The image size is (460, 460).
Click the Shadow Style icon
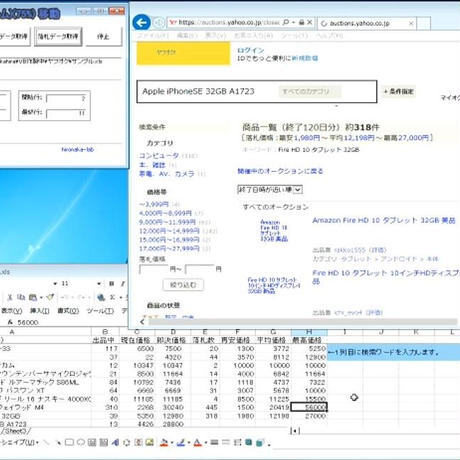click(x=249, y=443)
